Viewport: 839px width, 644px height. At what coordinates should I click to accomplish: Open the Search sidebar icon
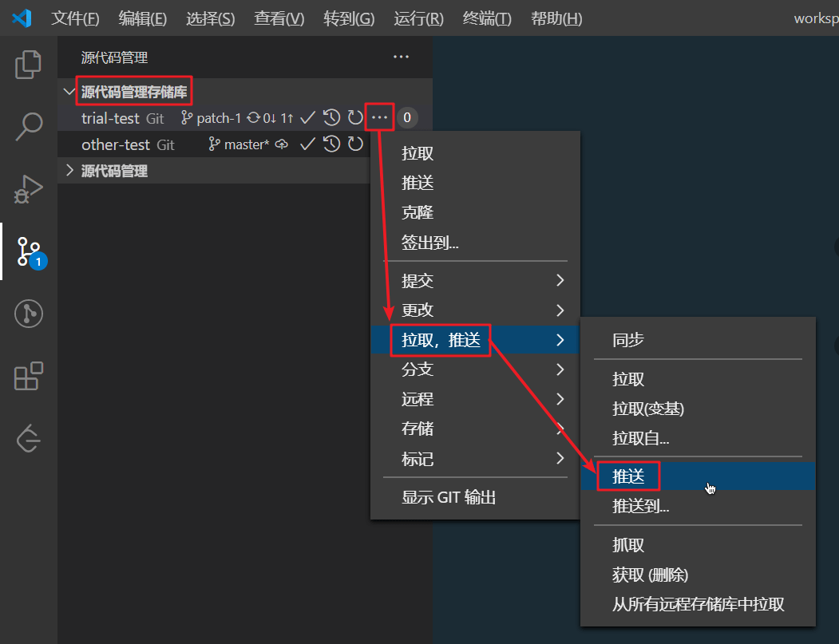coord(28,126)
